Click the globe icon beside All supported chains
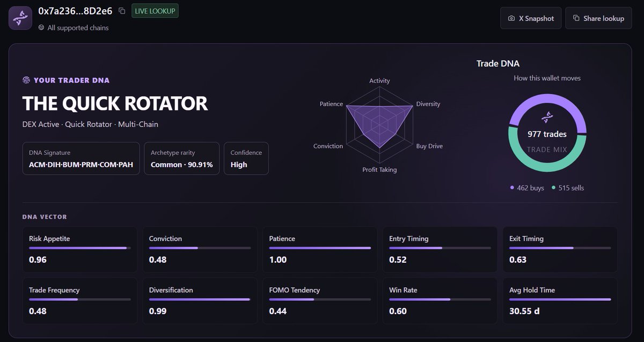Viewport: 644px width, 342px height. click(41, 28)
